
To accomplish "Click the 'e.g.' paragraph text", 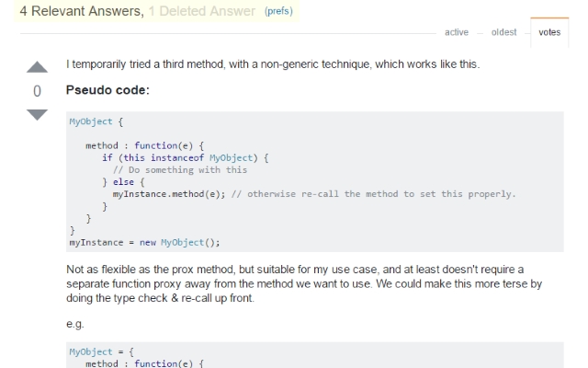I will (75, 324).
